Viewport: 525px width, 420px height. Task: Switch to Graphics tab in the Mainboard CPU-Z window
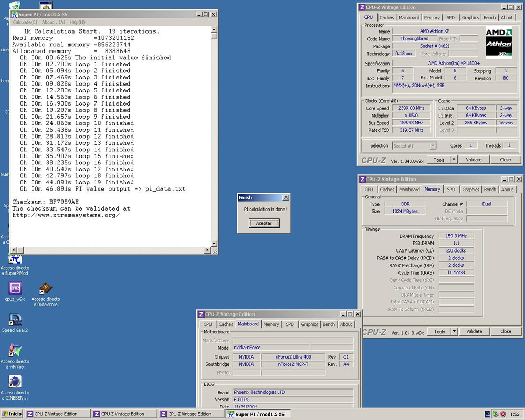[x=309, y=324]
